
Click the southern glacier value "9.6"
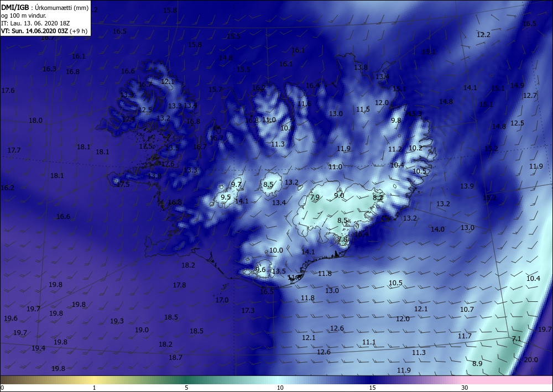tap(260, 270)
